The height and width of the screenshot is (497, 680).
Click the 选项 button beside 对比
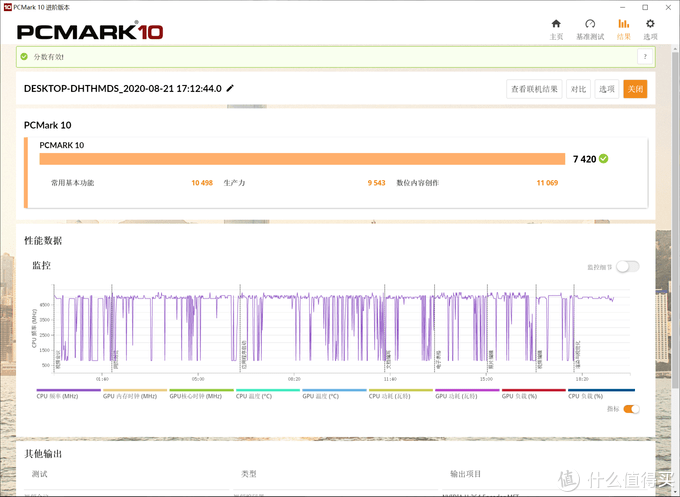pyautogui.click(x=607, y=89)
